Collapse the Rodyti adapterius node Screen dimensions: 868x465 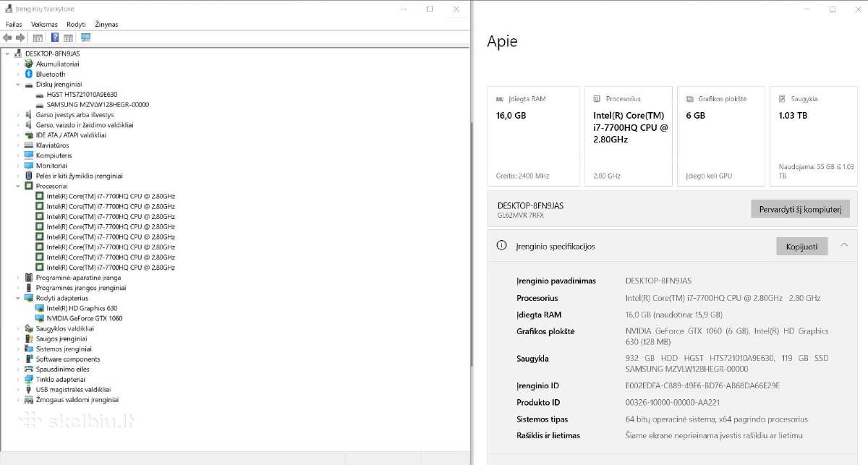pos(19,298)
